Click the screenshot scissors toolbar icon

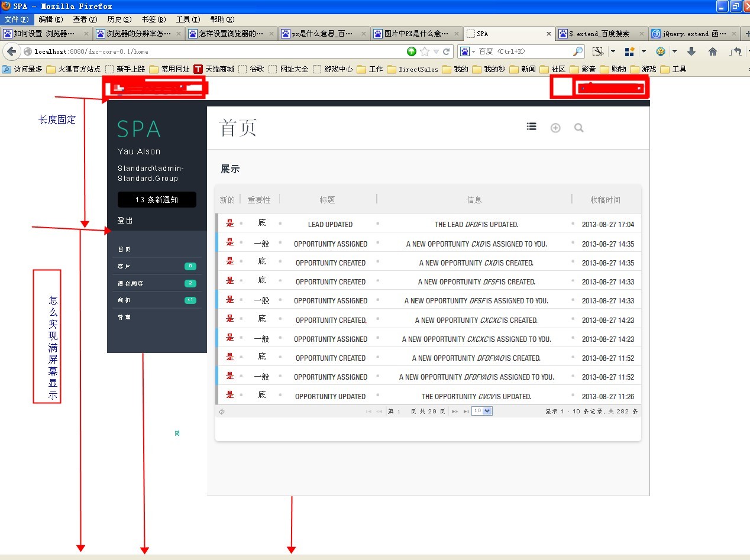[x=599, y=51]
